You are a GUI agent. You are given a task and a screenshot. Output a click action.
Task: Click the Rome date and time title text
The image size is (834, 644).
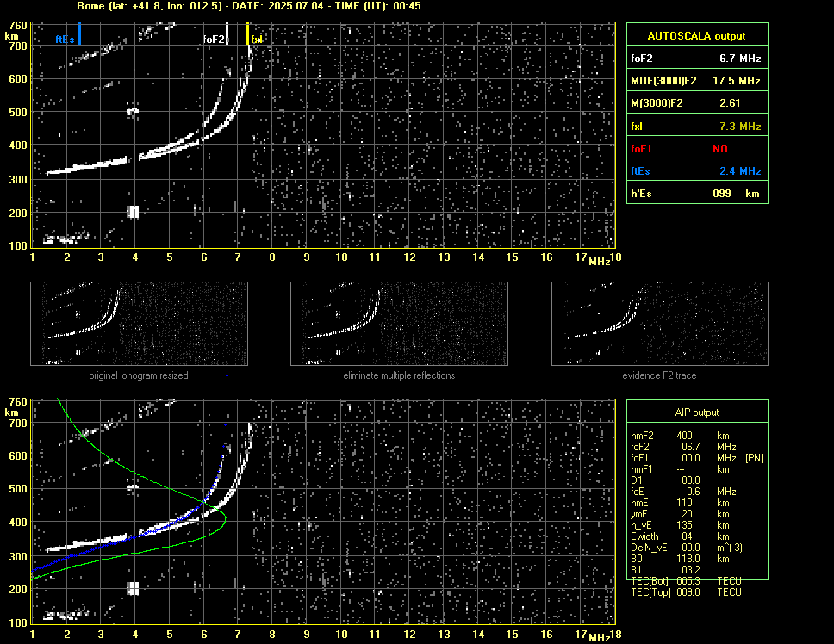pos(249,6)
